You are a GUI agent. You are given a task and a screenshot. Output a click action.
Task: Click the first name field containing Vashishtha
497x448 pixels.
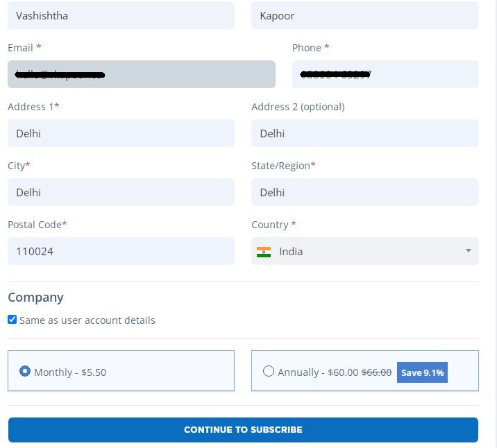121,15
